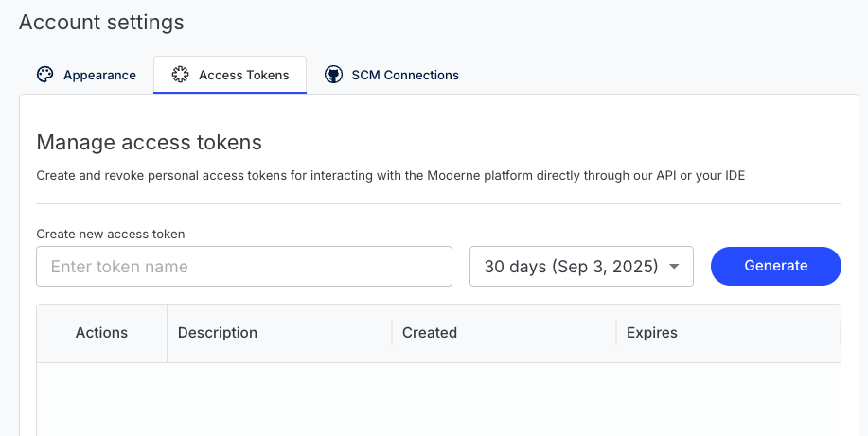Click the GitHub icon beside SCM Connections
The height and width of the screenshot is (436, 868).
point(333,75)
